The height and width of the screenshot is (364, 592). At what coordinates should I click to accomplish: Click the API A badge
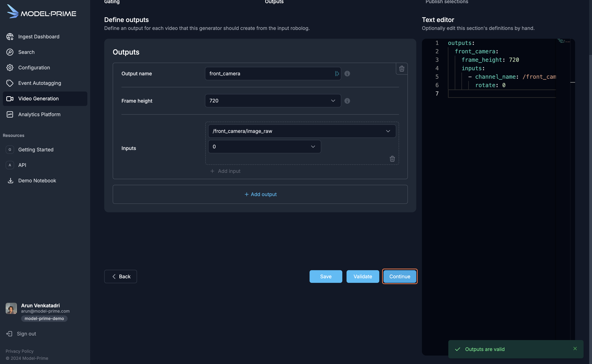pos(10,165)
